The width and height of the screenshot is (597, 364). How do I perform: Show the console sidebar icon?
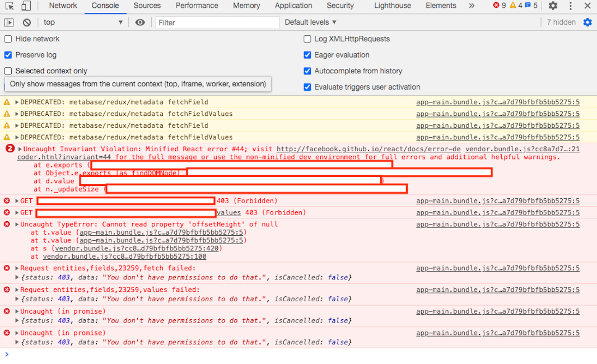click(9, 22)
